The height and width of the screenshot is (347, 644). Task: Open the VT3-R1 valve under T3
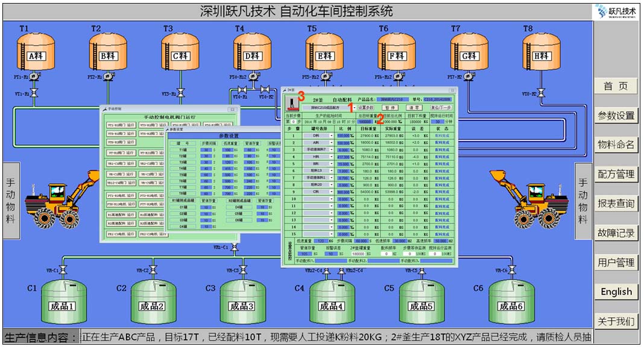coord(180,93)
